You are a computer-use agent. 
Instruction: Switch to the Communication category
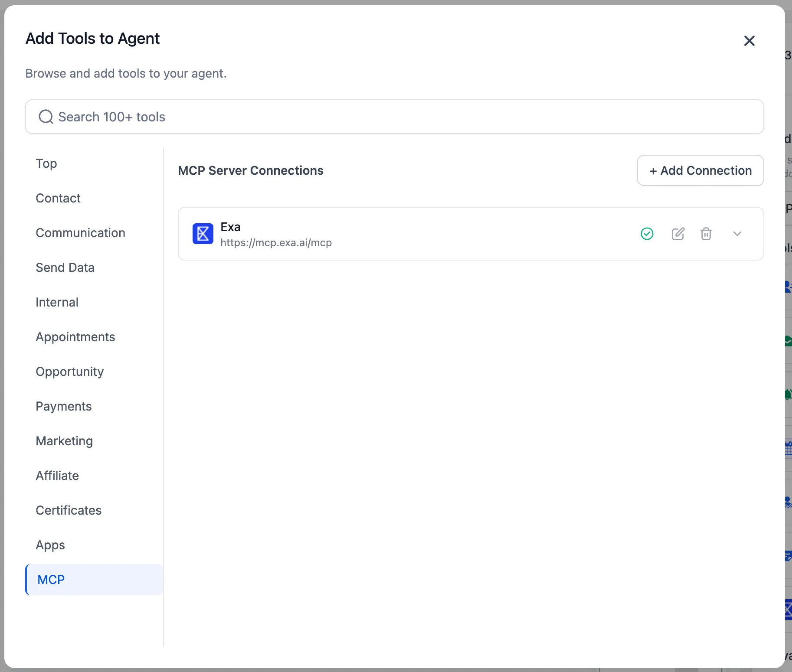coord(80,233)
